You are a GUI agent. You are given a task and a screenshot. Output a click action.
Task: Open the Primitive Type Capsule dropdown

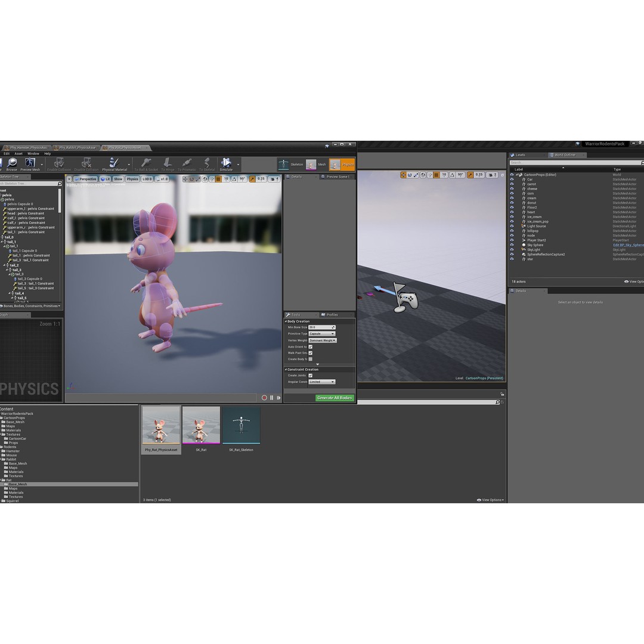click(322, 333)
